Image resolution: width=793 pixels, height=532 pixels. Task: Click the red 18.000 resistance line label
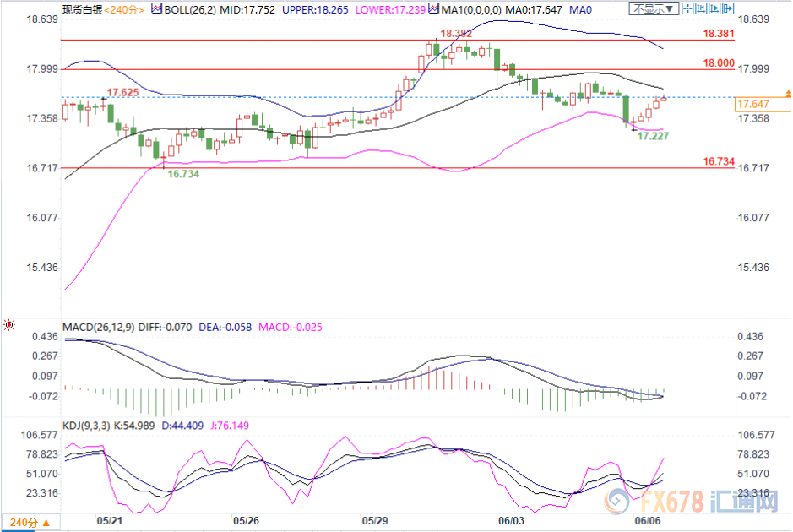tap(717, 62)
